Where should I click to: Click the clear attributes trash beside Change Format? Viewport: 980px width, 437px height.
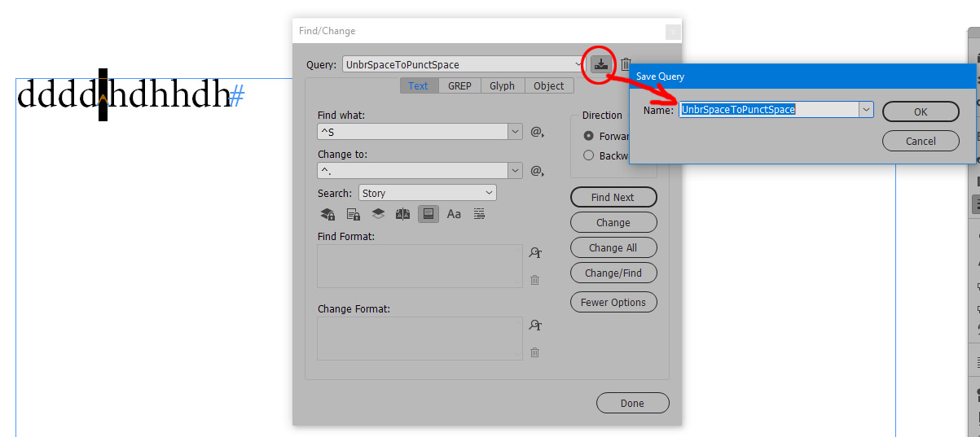coord(535,352)
